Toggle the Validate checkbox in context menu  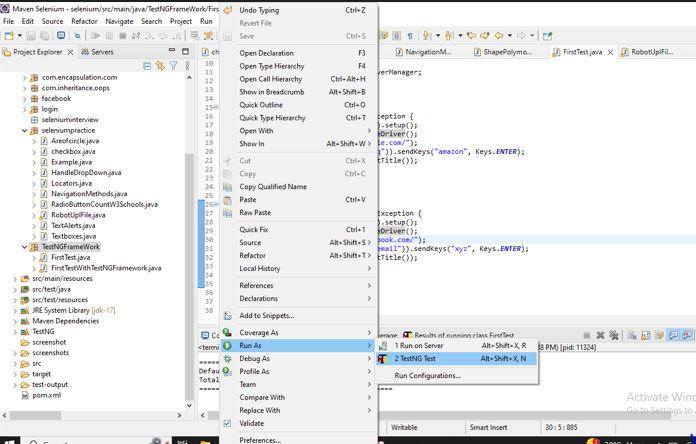click(227, 423)
